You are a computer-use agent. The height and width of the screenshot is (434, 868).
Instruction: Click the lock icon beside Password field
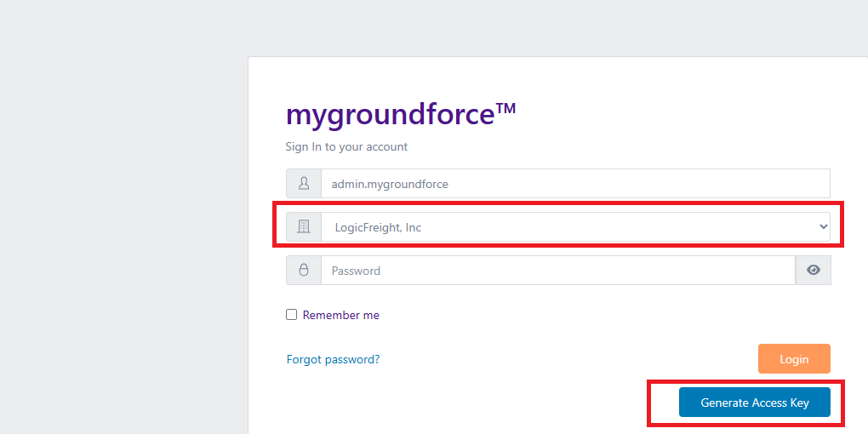(303, 270)
